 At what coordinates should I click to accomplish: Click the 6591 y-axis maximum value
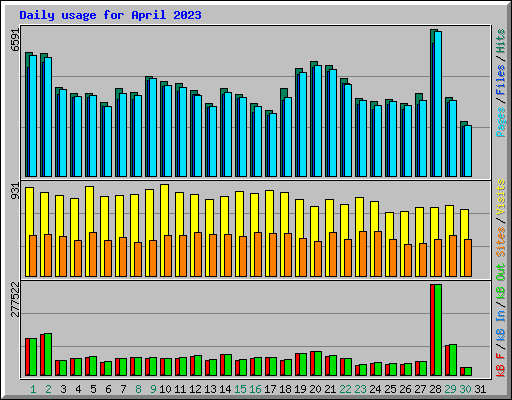15,40
